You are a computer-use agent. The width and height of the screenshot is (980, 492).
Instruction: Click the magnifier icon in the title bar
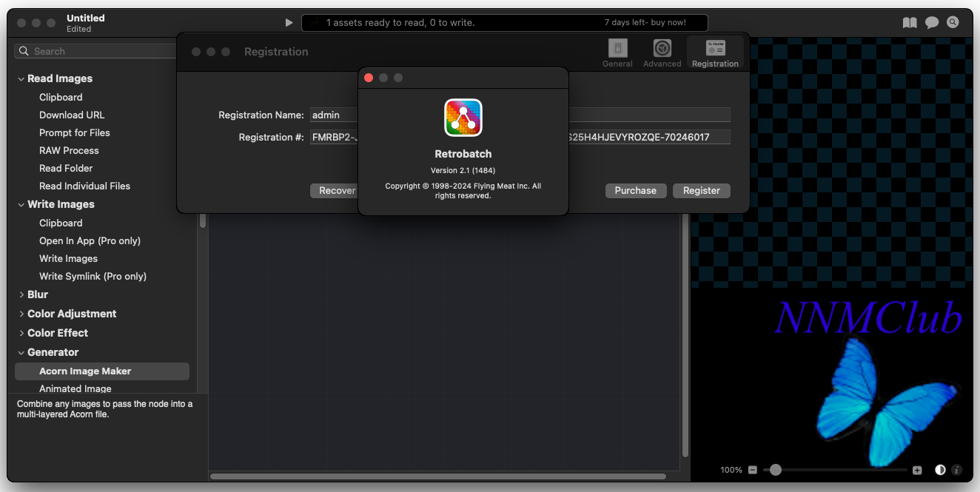[x=953, y=23]
